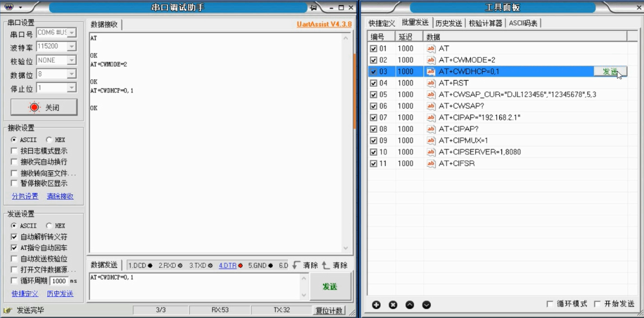Click the pin icon in serial assistant title bar

314,7
